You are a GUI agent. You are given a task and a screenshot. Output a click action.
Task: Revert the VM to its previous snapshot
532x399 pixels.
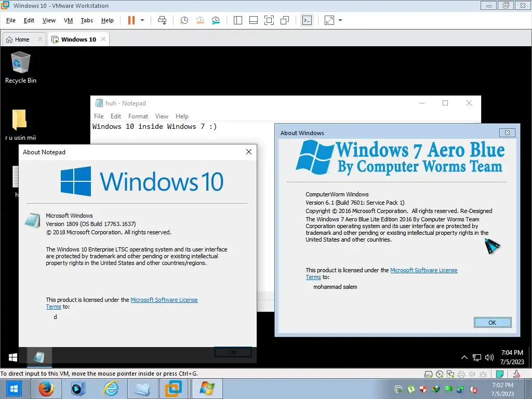[x=200, y=20]
